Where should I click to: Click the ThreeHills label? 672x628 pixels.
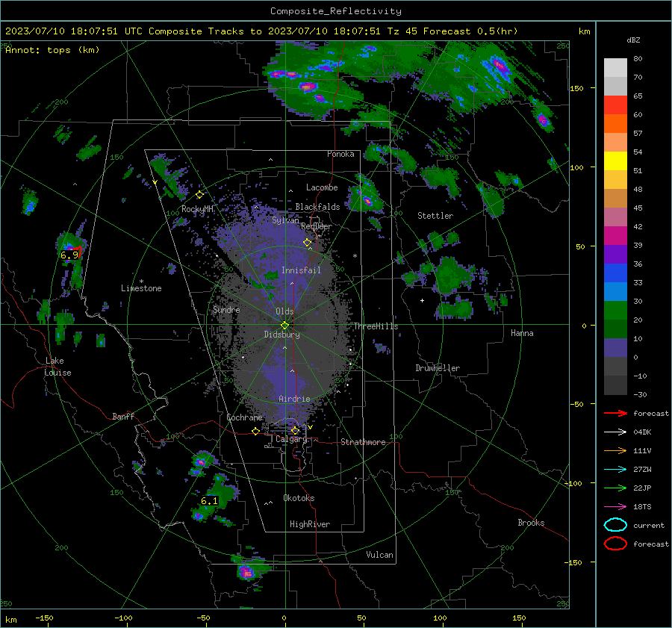[x=376, y=326]
